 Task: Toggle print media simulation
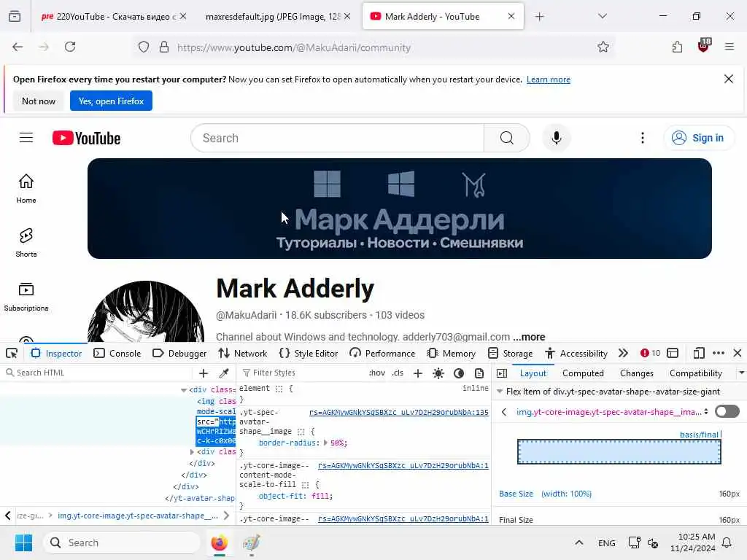pos(479,373)
